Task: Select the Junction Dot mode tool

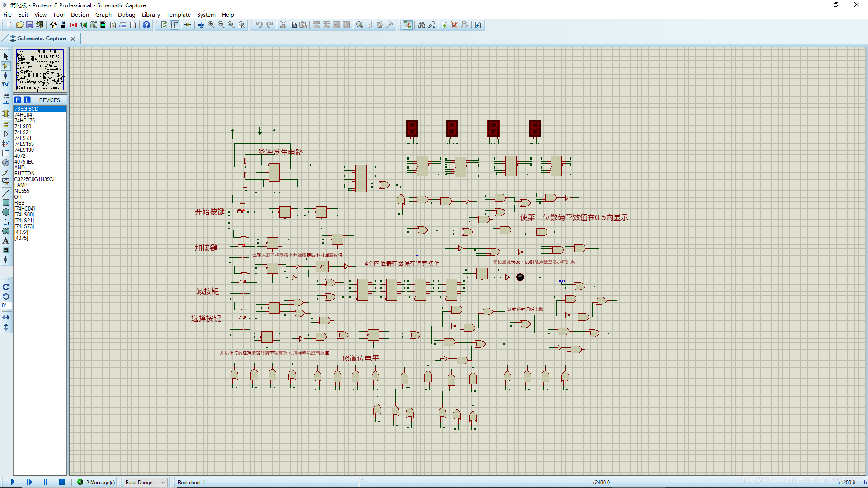Action: pos(6,75)
